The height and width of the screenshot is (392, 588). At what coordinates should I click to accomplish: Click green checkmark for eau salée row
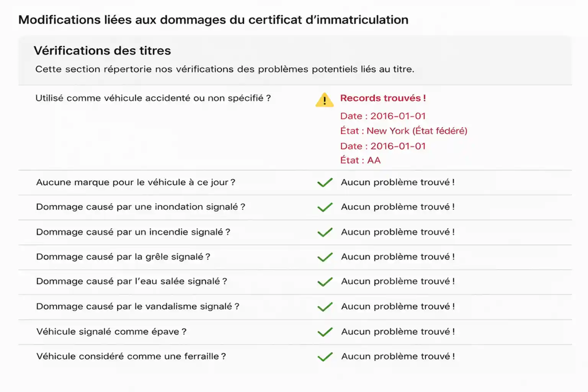[x=325, y=282]
